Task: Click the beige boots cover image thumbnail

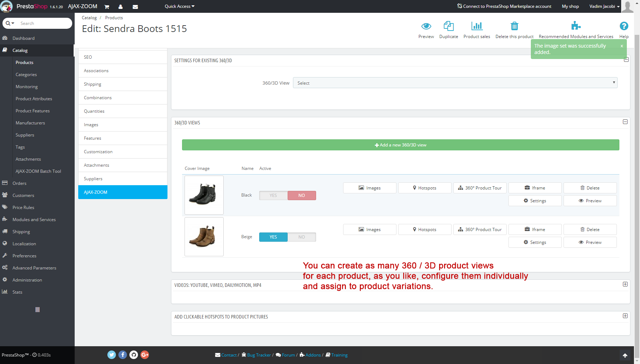Action: [204, 237]
